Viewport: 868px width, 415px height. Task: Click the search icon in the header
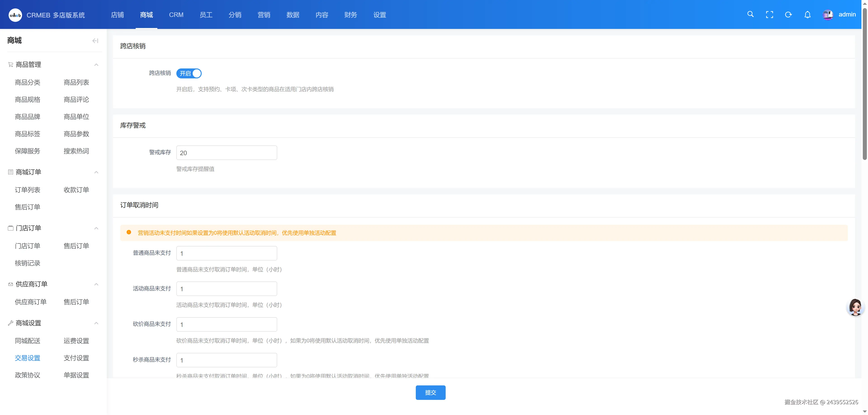tap(750, 14)
